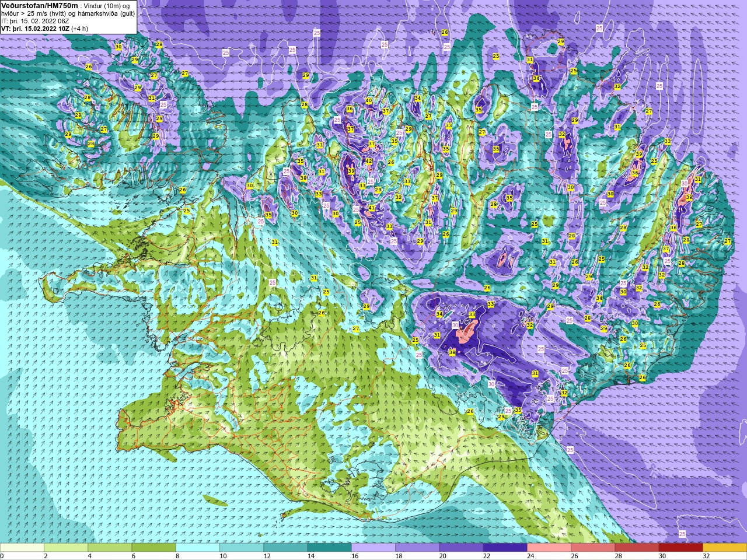Select the '12' tick label on color scale
Screen dimensions: 747x560
267,556
